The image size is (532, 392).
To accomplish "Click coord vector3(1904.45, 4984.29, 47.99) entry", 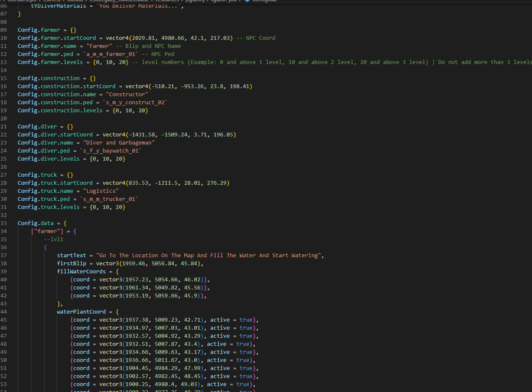I will pos(164,368).
